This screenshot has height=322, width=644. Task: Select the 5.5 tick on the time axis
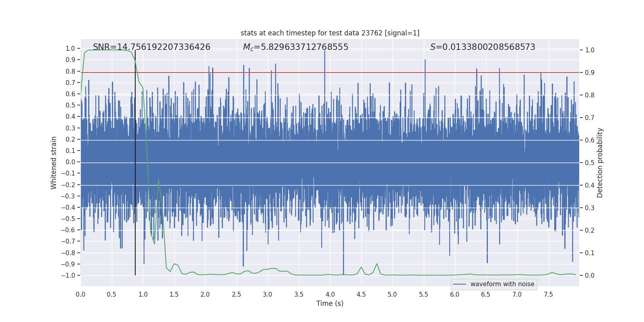(423, 294)
